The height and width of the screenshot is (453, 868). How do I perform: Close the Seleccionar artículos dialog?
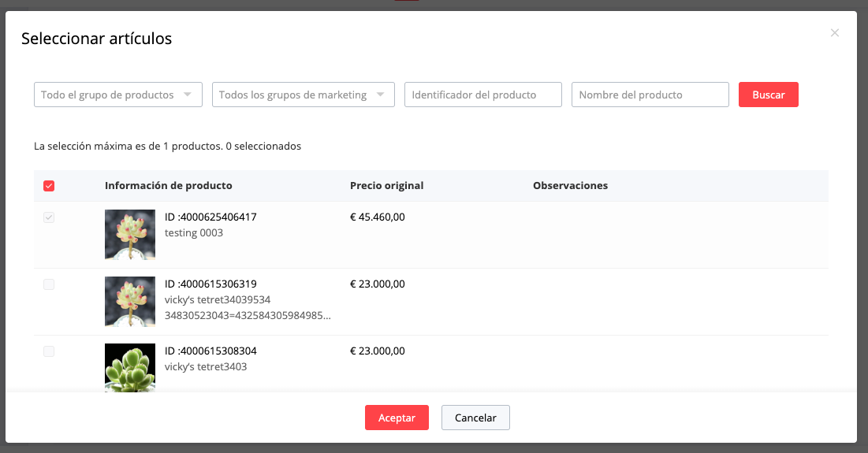click(x=835, y=33)
